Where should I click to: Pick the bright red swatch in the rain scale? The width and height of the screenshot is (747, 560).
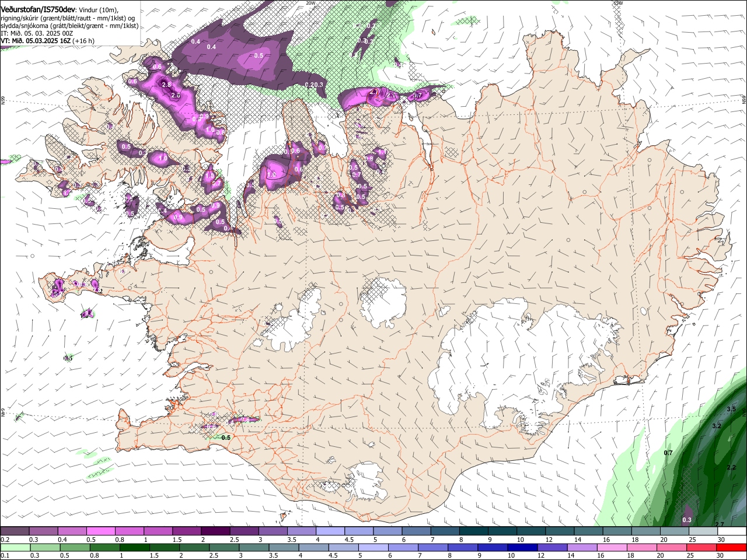tap(731, 547)
